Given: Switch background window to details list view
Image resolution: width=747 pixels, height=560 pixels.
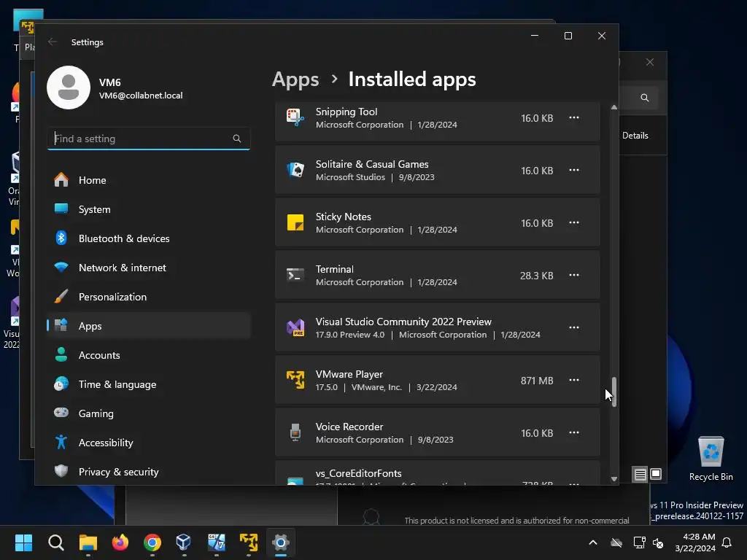Looking at the screenshot, I should [x=640, y=474].
